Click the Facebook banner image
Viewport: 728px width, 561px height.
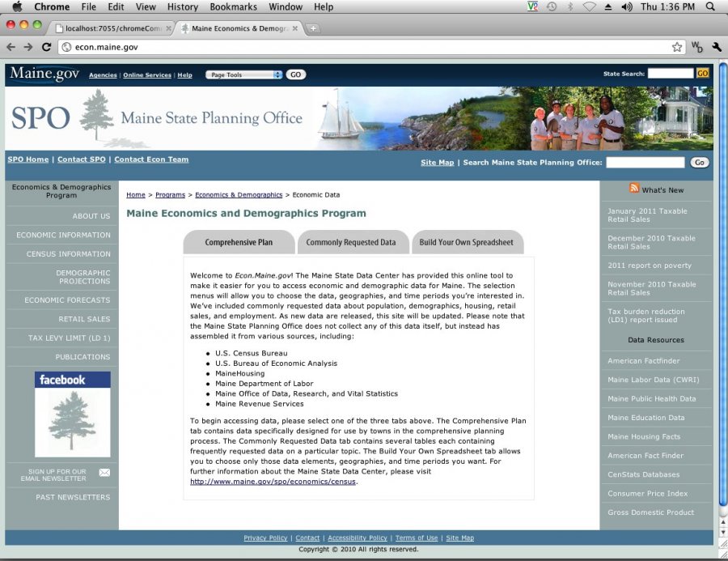pyautogui.click(x=73, y=414)
